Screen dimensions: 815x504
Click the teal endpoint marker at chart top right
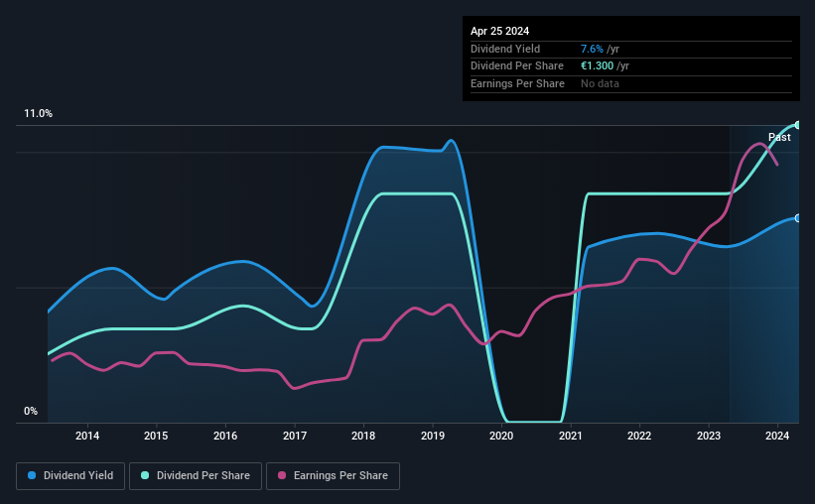coord(798,125)
